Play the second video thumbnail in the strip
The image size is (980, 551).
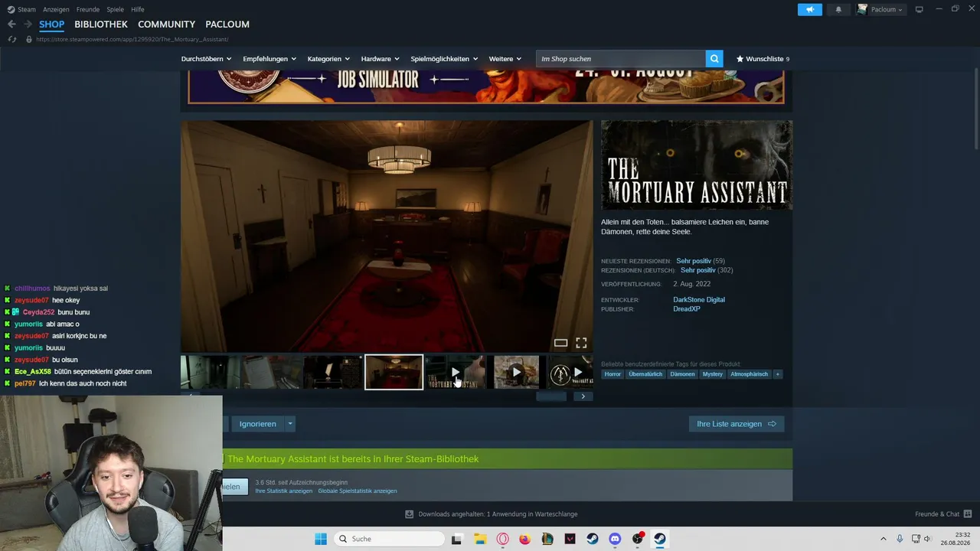[517, 372]
